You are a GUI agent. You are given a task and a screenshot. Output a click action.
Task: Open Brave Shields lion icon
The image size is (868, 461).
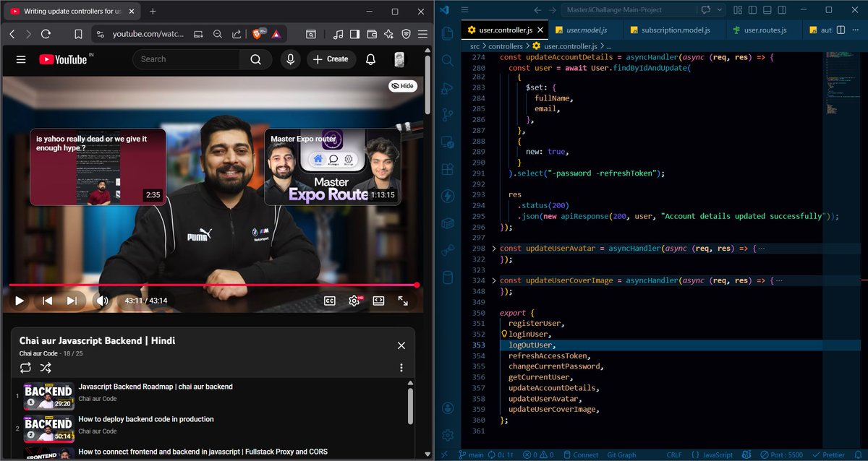257,34
